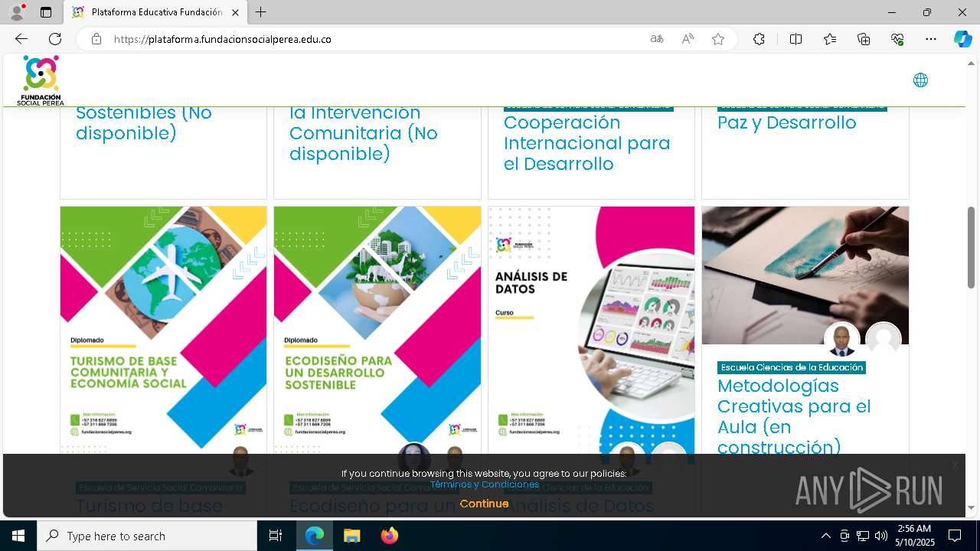The width and height of the screenshot is (980, 551).
Task: Open the Copilot sidebar icon
Action: point(962,39)
